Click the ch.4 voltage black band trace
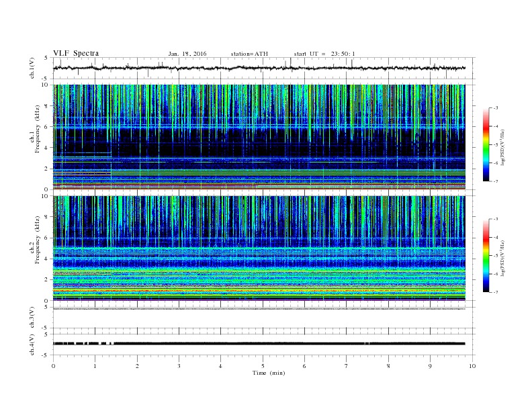Viewport: 532px width, 411px height. click(x=259, y=344)
